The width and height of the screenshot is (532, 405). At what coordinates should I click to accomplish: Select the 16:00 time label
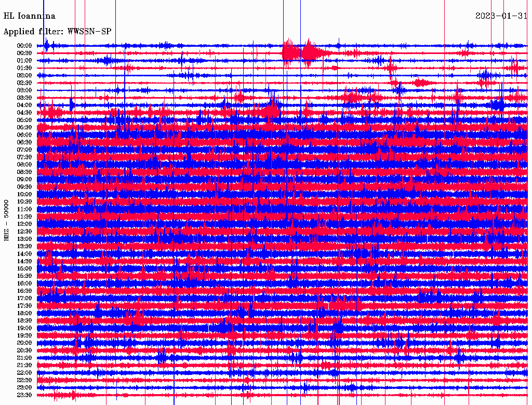click(24, 283)
